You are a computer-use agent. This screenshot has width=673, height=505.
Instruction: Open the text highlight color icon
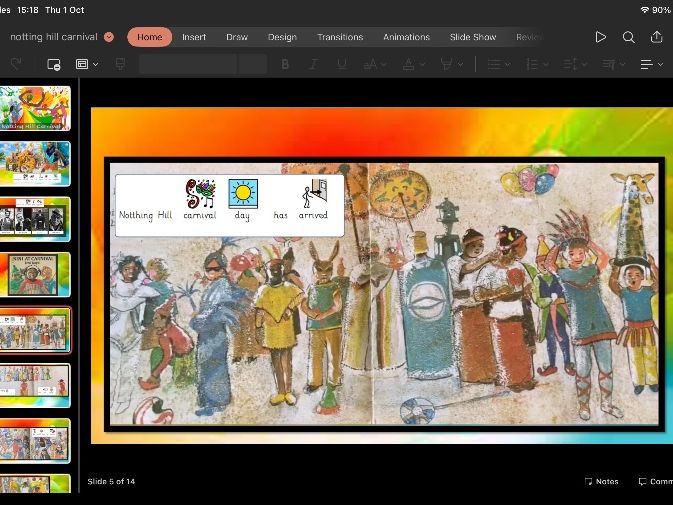pyautogui.click(x=446, y=65)
